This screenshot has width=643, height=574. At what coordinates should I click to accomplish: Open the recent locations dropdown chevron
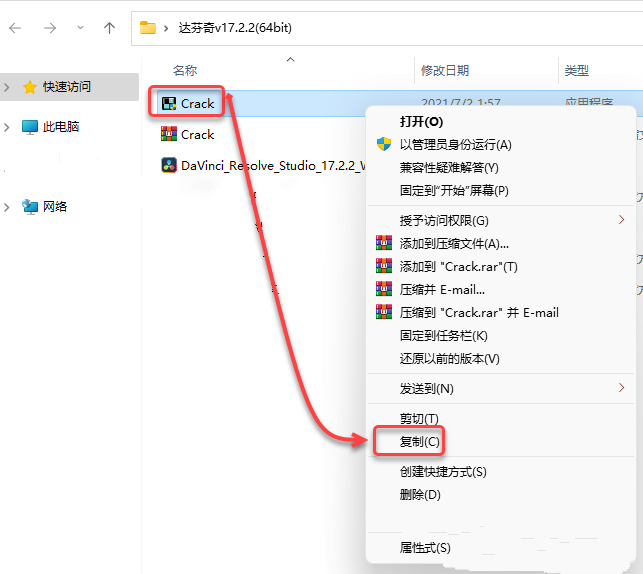80,28
